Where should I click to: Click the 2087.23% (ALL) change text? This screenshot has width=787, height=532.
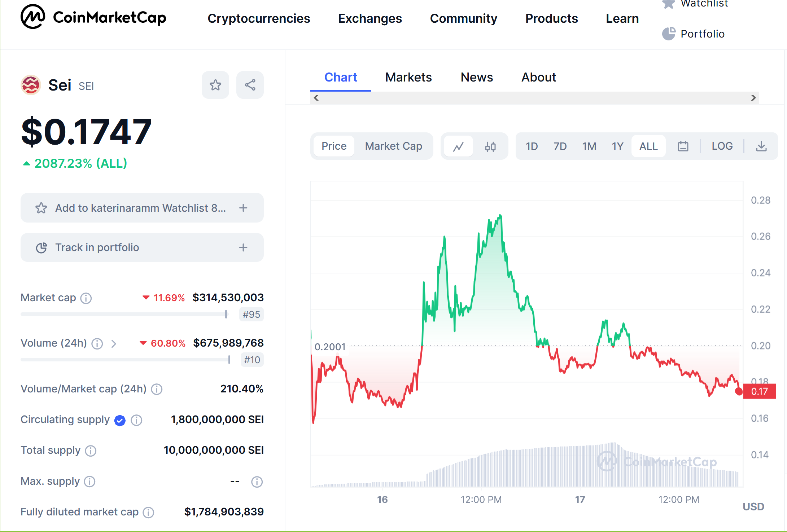click(80, 163)
